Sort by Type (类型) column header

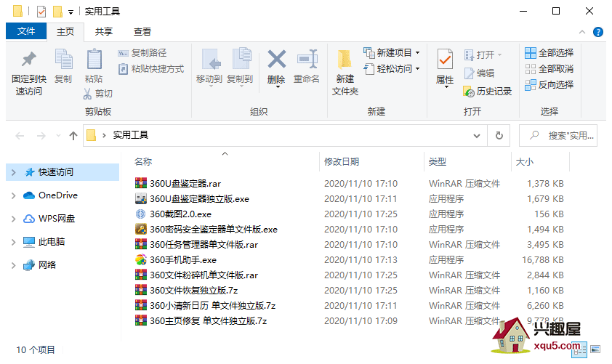point(437,162)
